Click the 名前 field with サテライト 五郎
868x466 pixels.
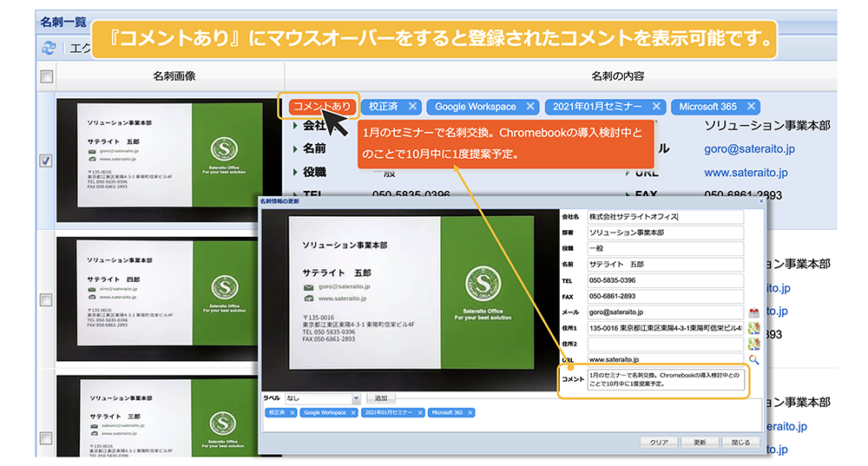pyautogui.click(x=666, y=265)
